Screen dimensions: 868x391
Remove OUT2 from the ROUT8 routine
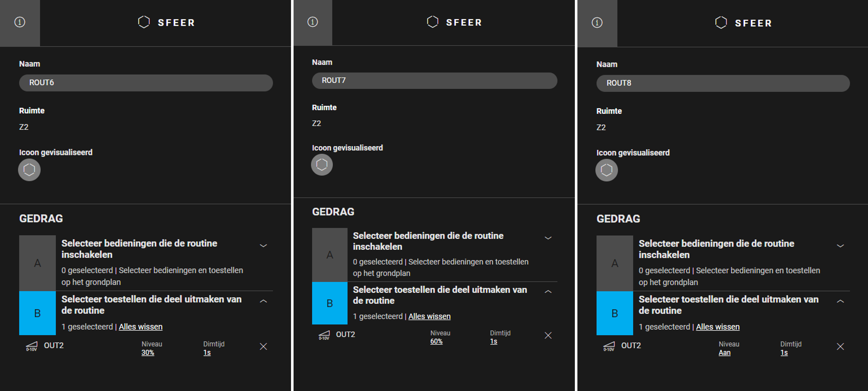coord(840,347)
